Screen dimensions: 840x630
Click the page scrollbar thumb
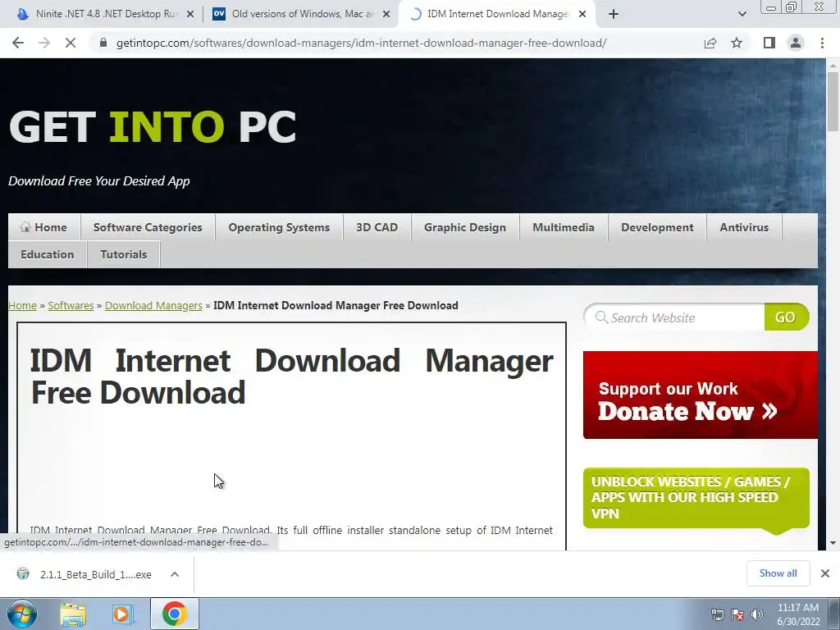coord(833,101)
